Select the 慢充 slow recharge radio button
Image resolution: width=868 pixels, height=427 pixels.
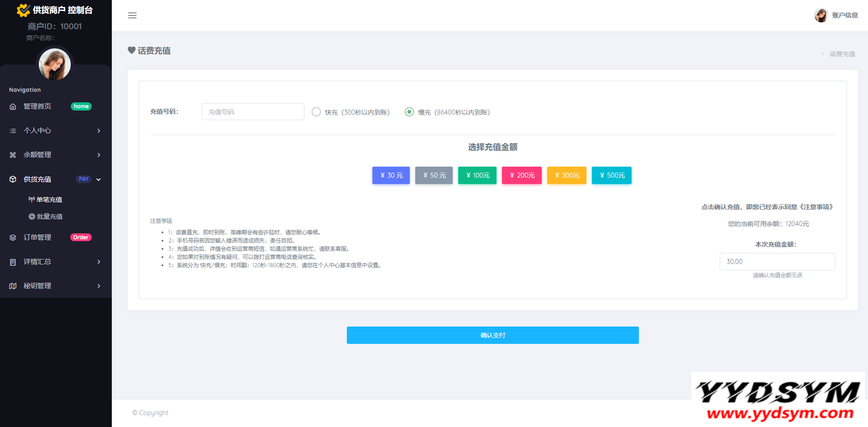pyautogui.click(x=409, y=112)
